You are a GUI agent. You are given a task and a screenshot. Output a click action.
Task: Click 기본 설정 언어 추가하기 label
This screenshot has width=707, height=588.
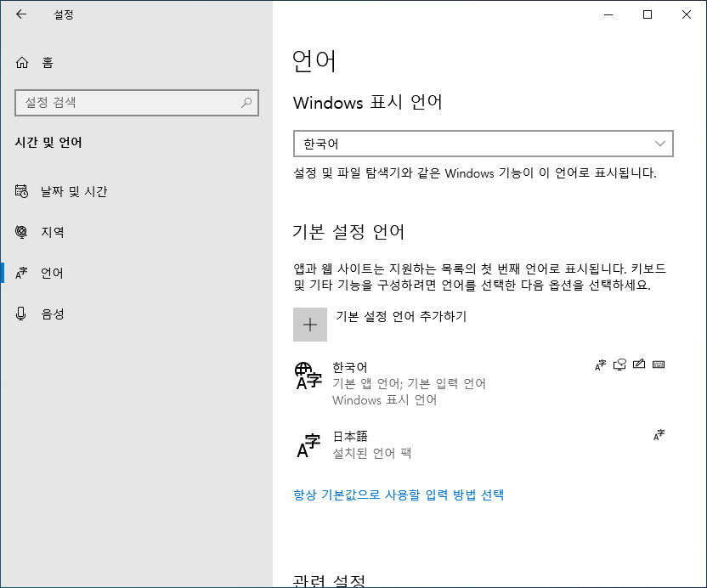click(401, 317)
